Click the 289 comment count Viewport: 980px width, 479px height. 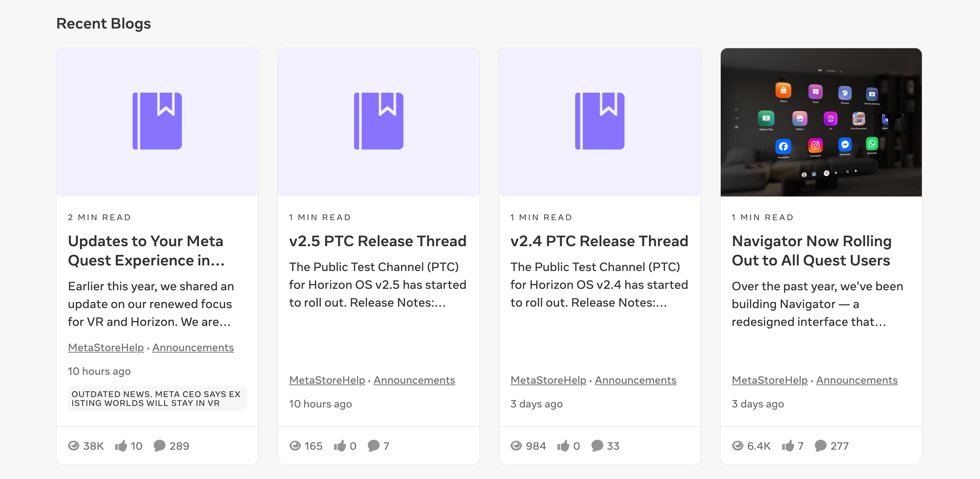tap(179, 446)
